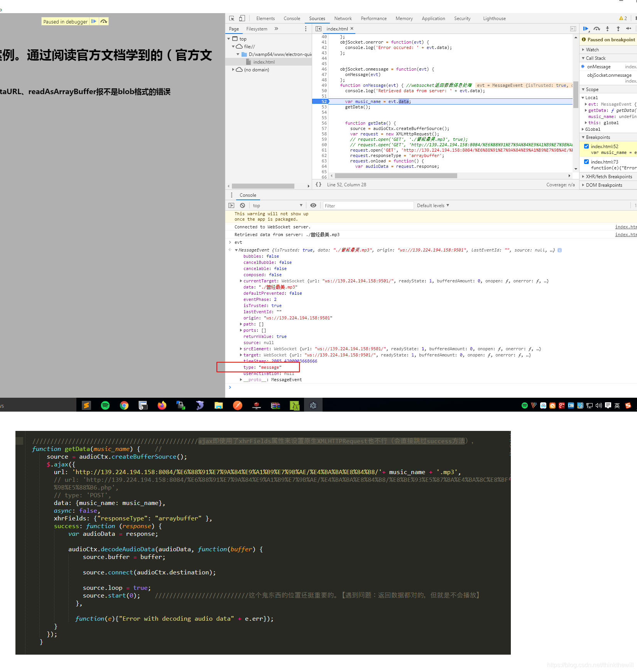Open the index.html link beside Retrieved data
The height and width of the screenshot is (672, 637).
click(x=625, y=235)
